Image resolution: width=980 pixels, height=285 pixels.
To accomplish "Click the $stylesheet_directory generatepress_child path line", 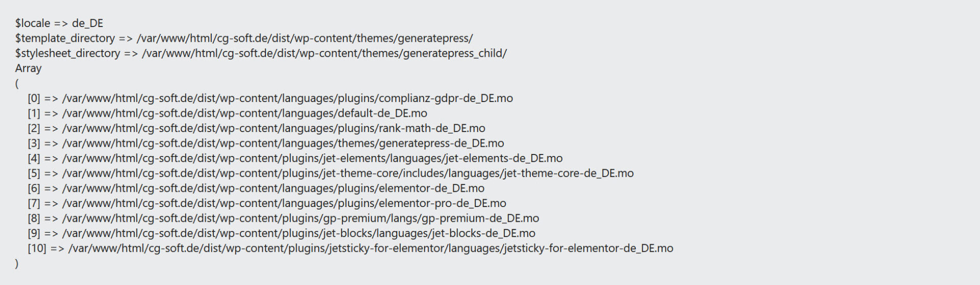I will tap(261, 54).
